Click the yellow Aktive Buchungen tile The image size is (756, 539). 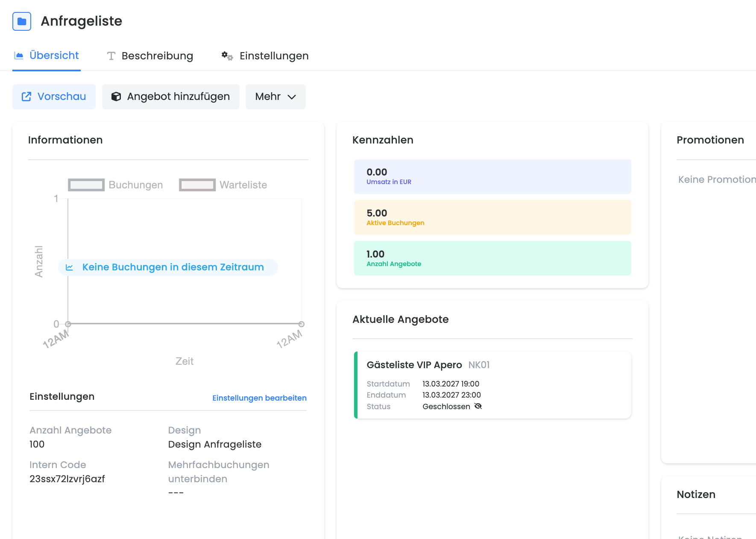[492, 217]
